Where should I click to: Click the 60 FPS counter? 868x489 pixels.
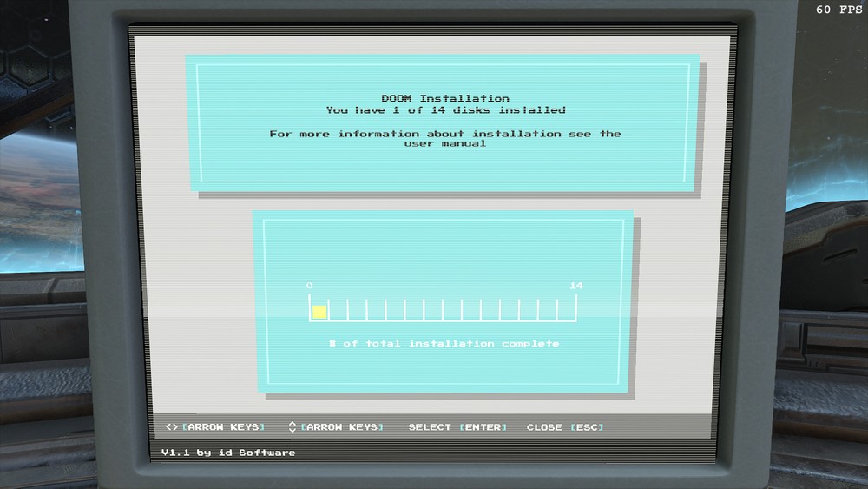[x=838, y=10]
